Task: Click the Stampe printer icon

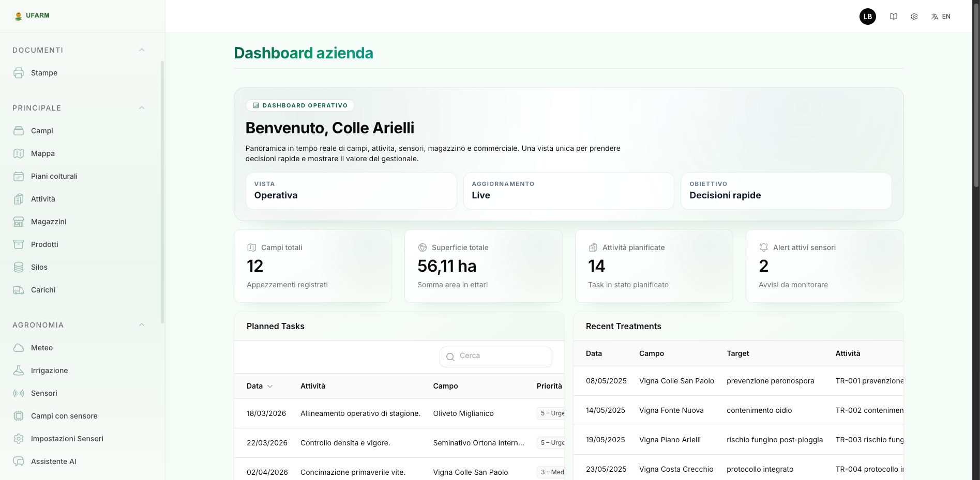Action: coord(19,73)
